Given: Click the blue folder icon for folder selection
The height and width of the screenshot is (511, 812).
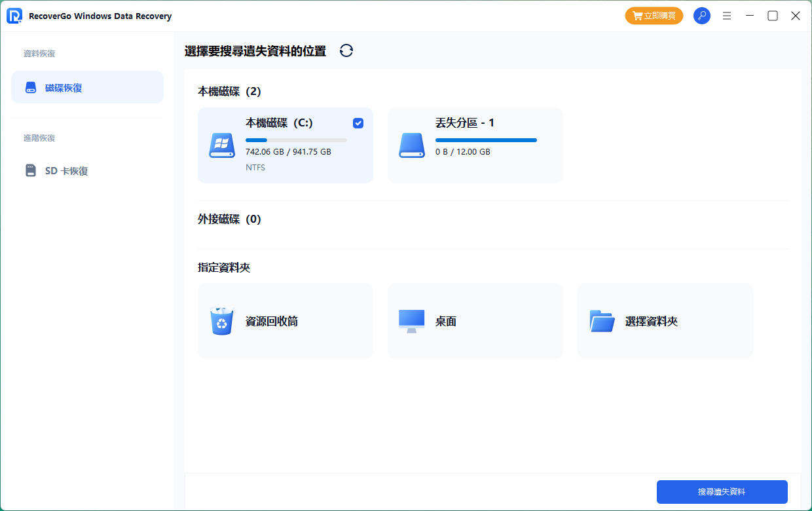Looking at the screenshot, I should pyautogui.click(x=602, y=322).
